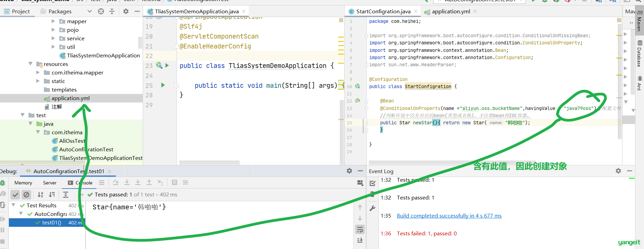
Task: Collapse the resources folder
Action: pyautogui.click(x=30, y=64)
